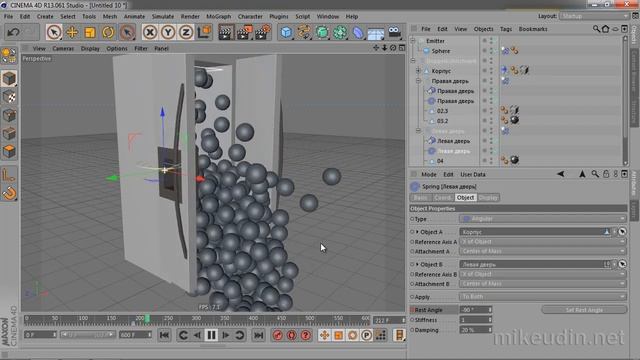Click the object picker for Object B
The width and height of the screenshot is (640, 360).
(x=622, y=264)
